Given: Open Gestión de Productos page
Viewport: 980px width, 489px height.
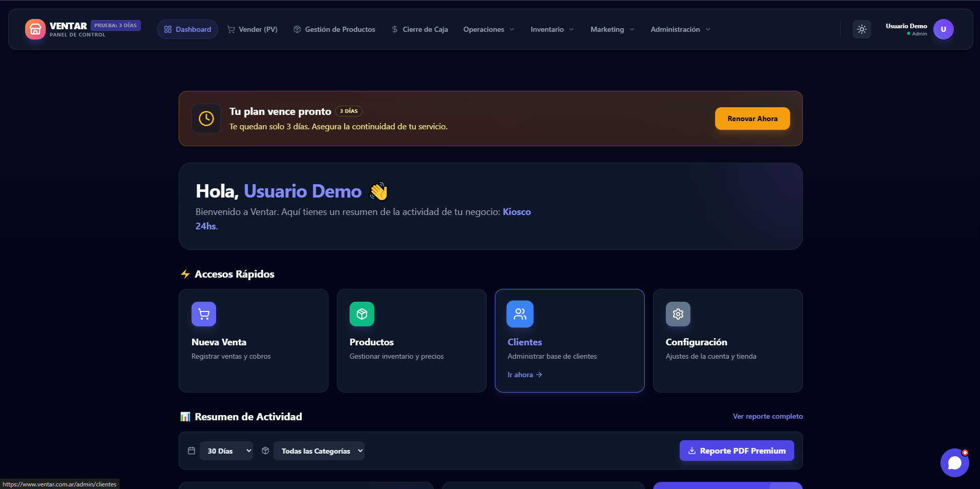Looking at the screenshot, I should (334, 29).
